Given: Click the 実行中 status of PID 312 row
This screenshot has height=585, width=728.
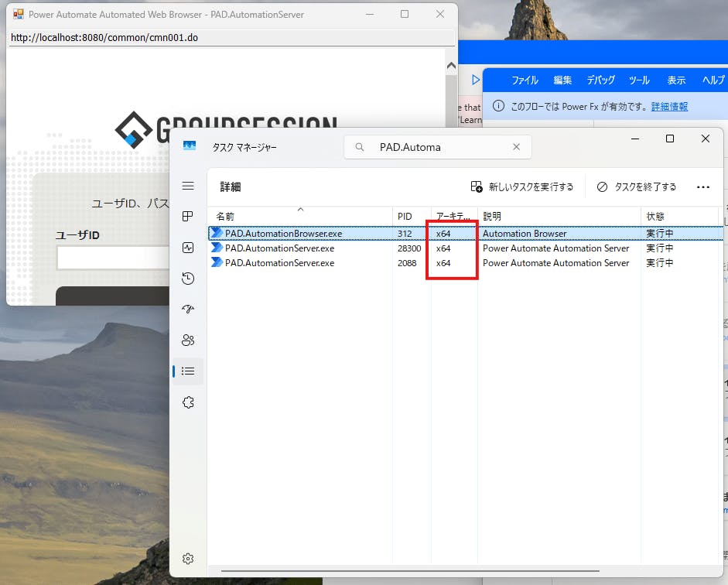Looking at the screenshot, I should click(659, 233).
